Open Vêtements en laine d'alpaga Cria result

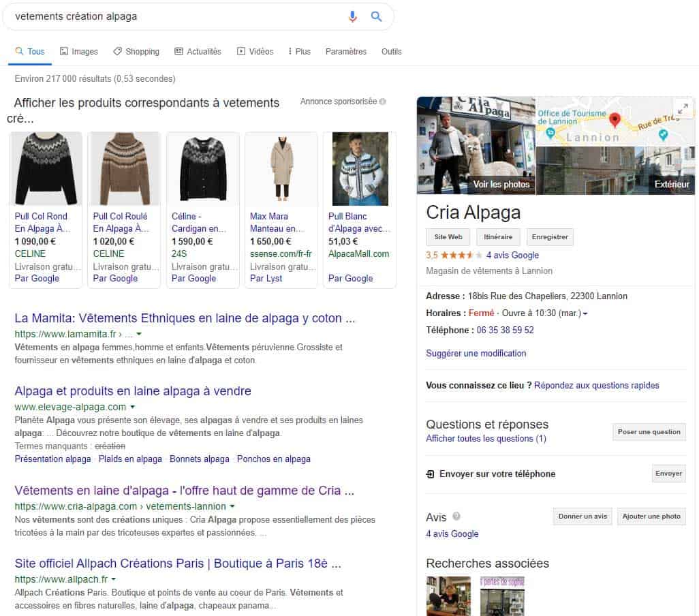coord(184,491)
